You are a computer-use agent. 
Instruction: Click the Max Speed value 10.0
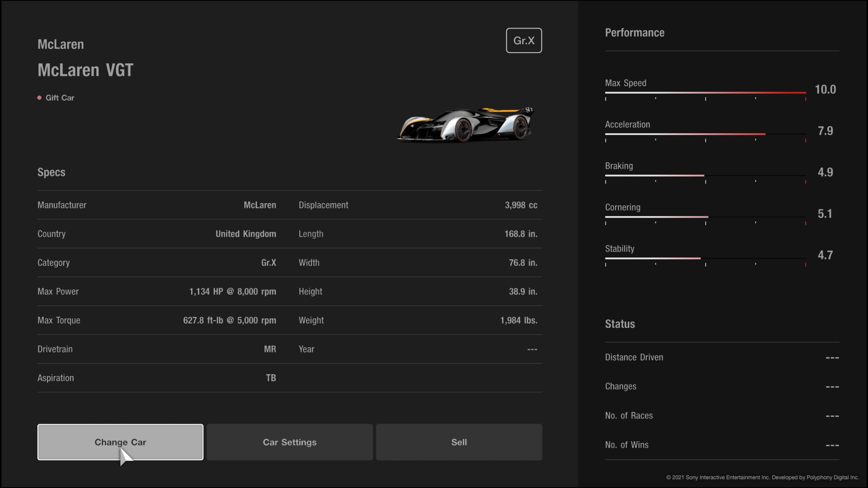(x=825, y=90)
